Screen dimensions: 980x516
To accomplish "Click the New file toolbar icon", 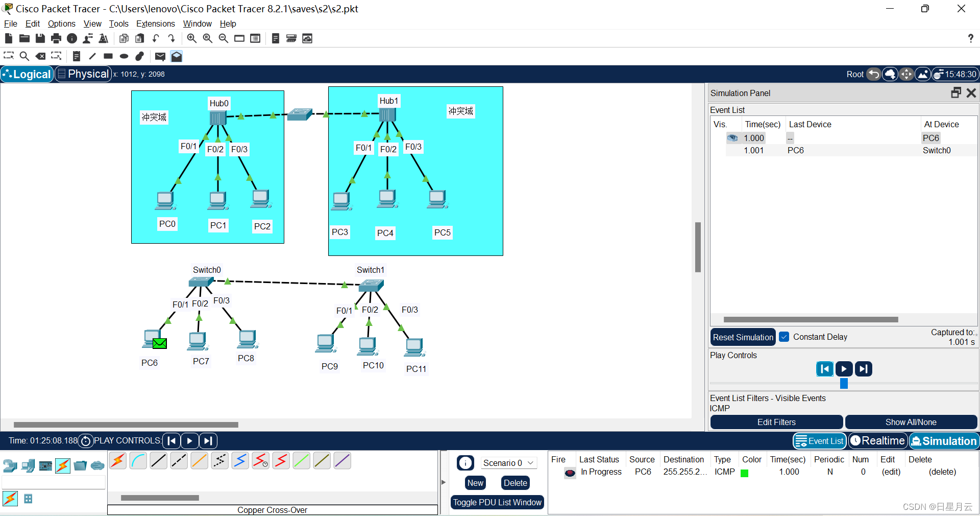I will coord(8,38).
